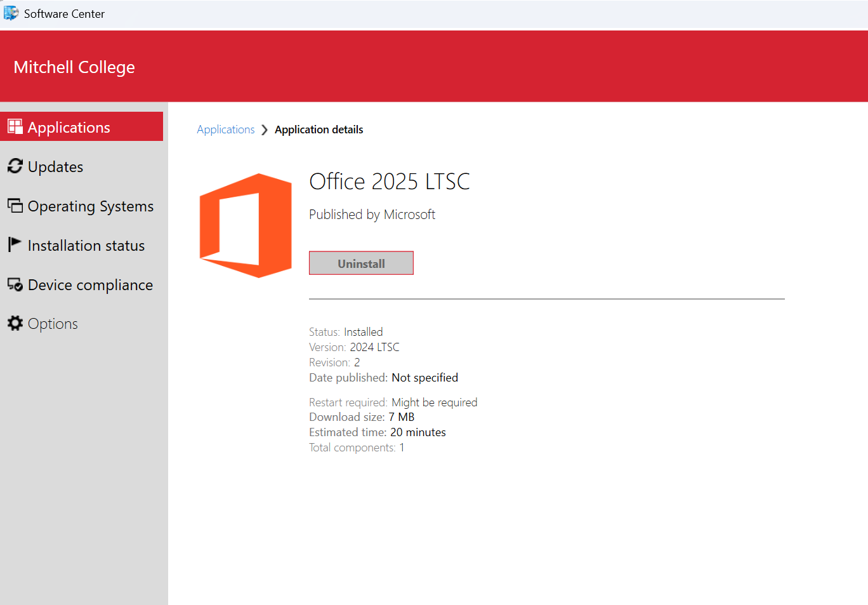Image resolution: width=868 pixels, height=605 pixels.
Task: Switch to the Updates section label
Action: pos(55,167)
